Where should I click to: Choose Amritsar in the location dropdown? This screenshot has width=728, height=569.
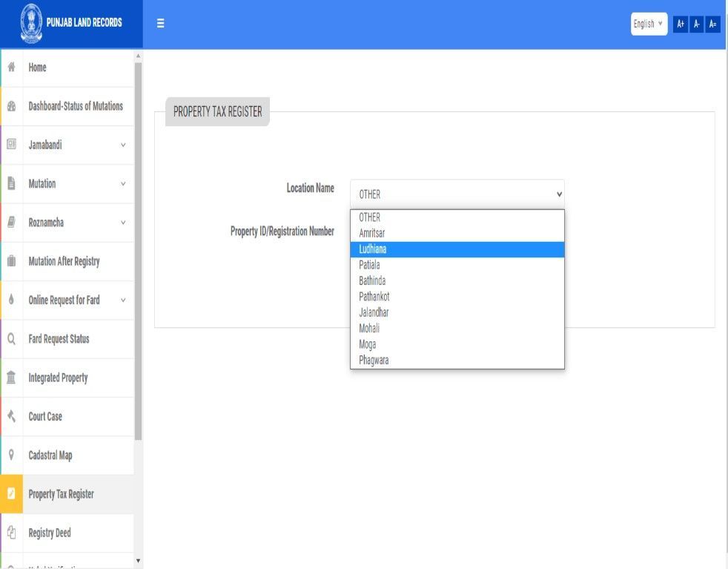[x=457, y=233]
